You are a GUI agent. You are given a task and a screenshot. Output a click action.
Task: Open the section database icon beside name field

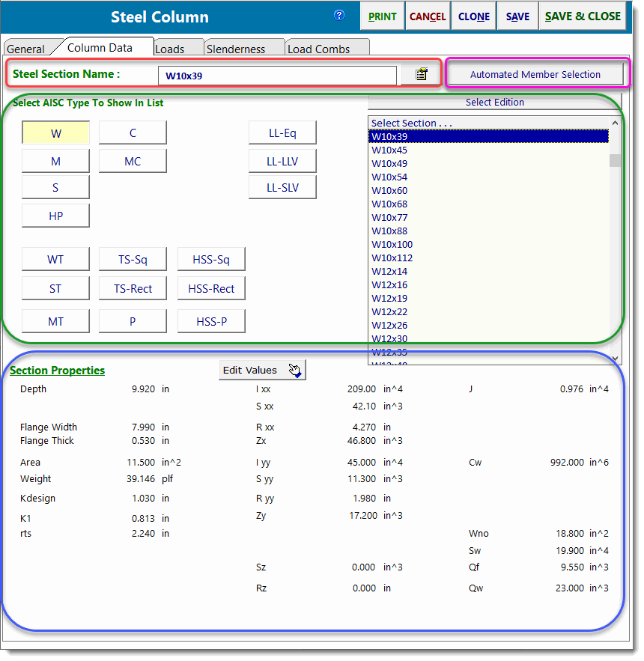point(421,74)
